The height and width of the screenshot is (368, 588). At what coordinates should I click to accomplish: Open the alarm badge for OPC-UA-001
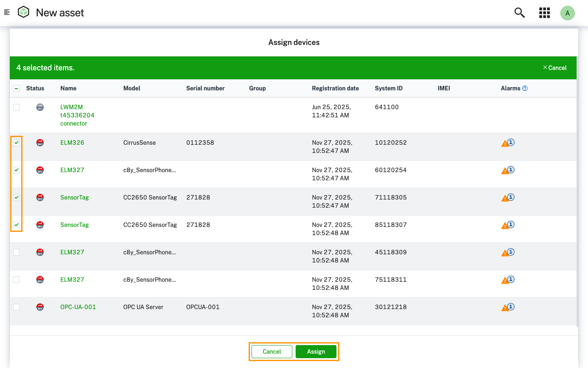click(507, 307)
